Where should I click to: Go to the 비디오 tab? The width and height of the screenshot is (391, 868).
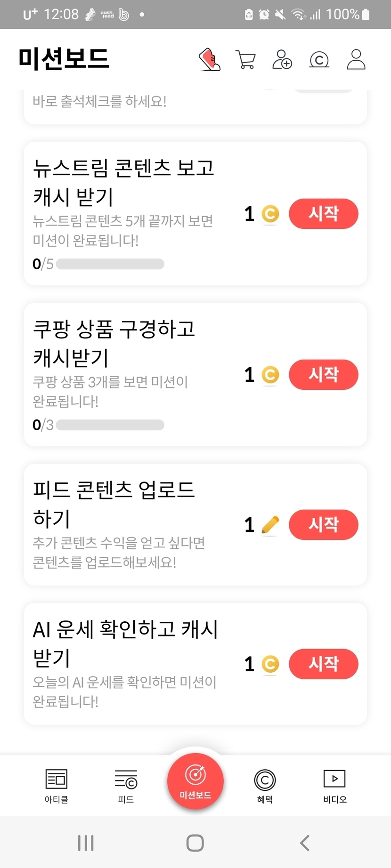[x=334, y=786]
